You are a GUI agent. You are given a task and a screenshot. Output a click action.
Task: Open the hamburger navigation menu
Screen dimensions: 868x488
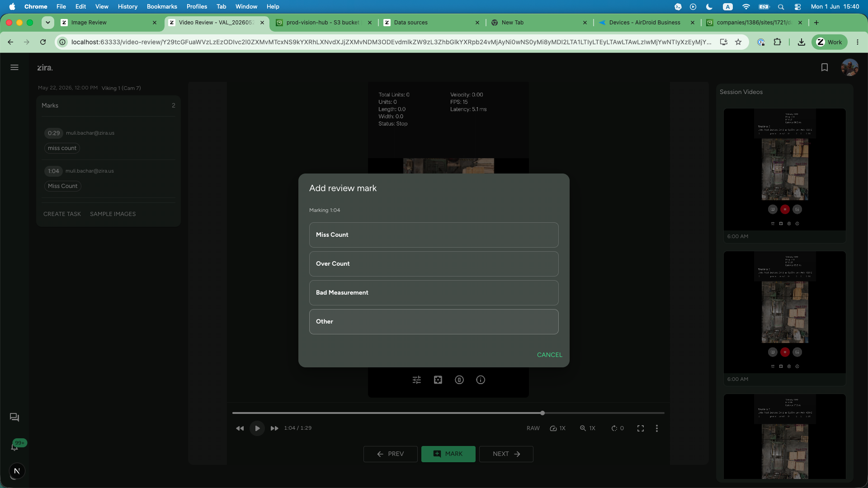[14, 67]
